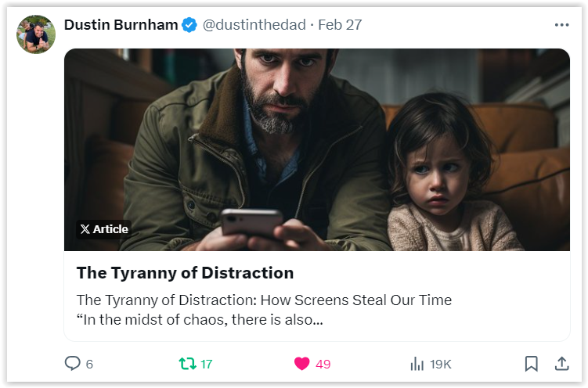This screenshot has width=588, height=388.
Task: Open the three-dot more options menu
Action: (561, 25)
